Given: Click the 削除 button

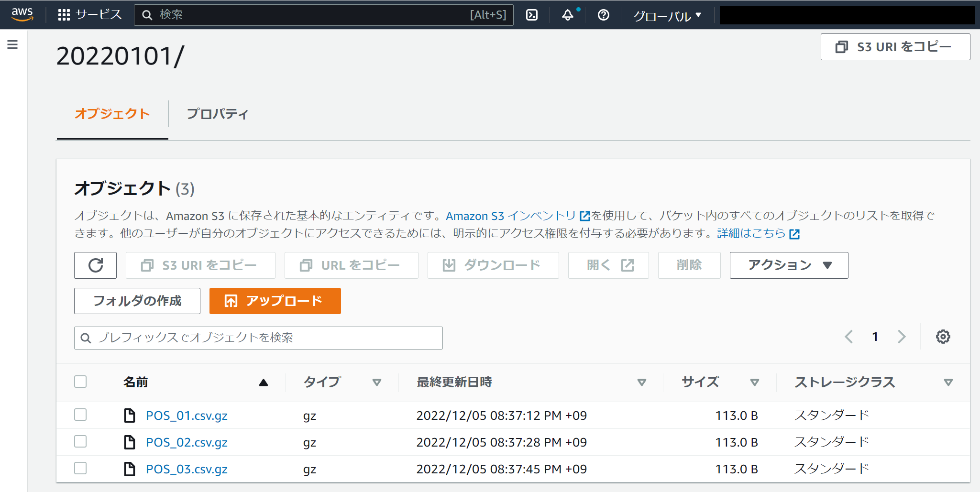Looking at the screenshot, I should click(689, 265).
